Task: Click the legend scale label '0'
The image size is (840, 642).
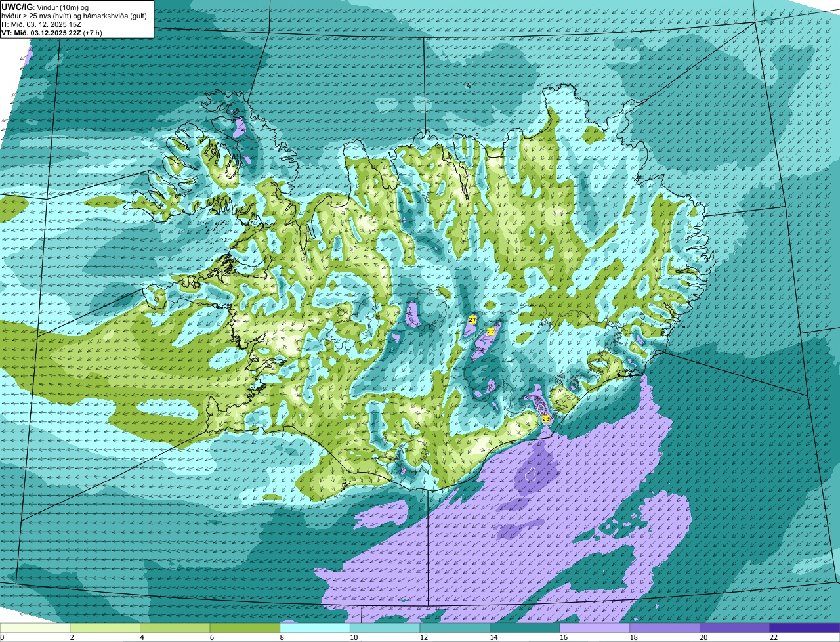Action: coord(2,637)
